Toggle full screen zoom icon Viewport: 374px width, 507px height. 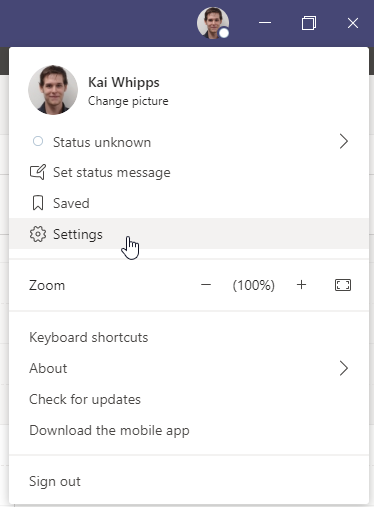point(343,285)
